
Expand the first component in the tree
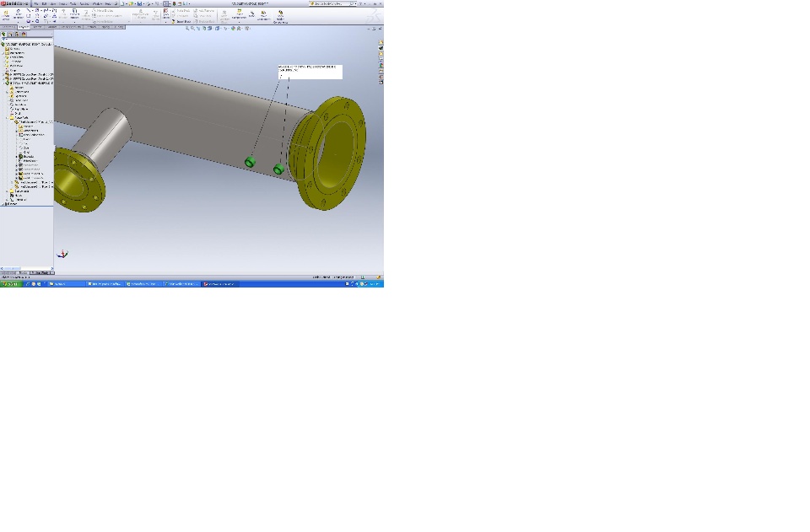click(x=3, y=75)
